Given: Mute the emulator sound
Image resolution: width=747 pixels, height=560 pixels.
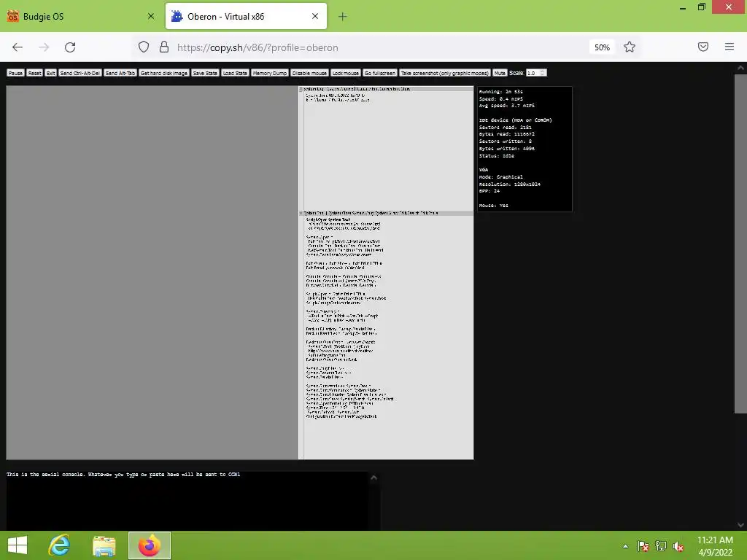Looking at the screenshot, I should 500,73.
